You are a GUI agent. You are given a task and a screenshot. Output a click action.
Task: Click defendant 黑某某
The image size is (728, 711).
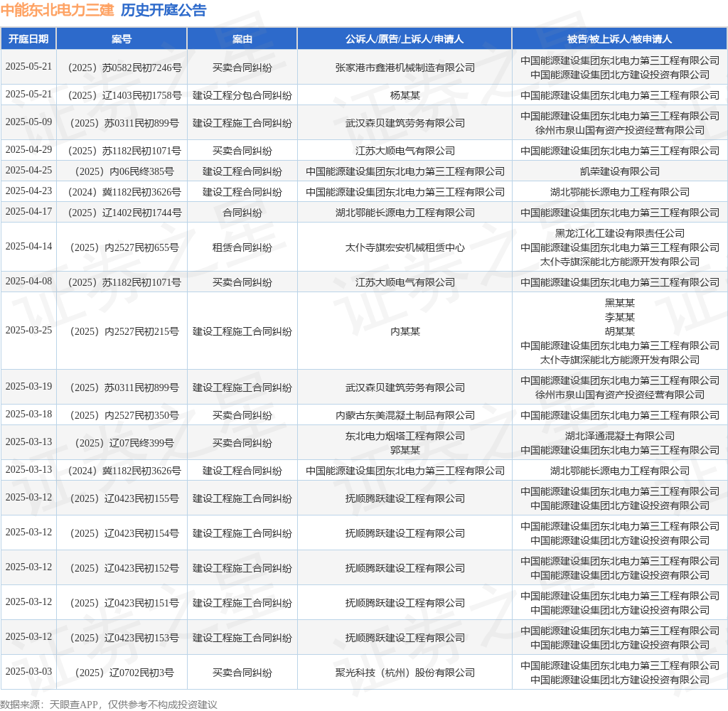point(619,304)
